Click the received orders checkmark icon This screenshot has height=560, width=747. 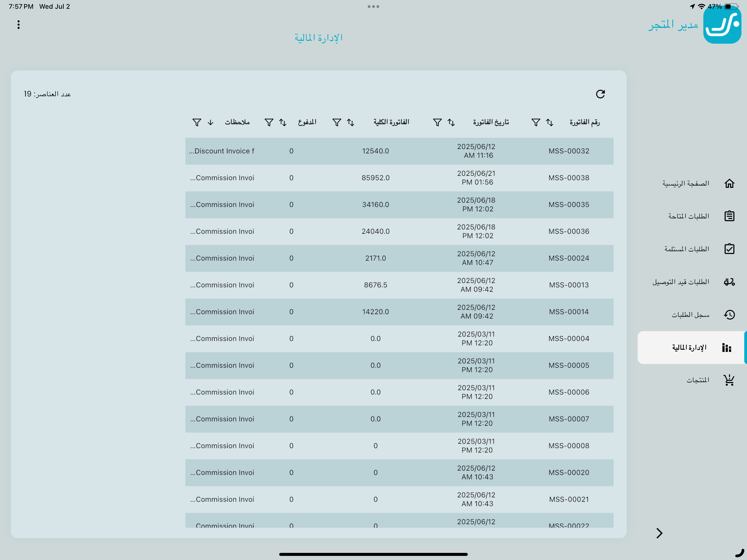[x=729, y=249]
